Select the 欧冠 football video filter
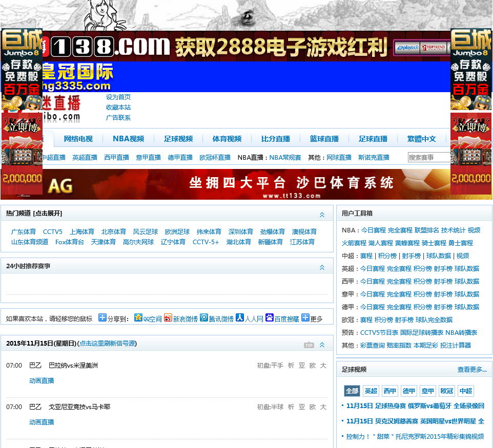Screen dimensions: 493x448 click(x=447, y=391)
